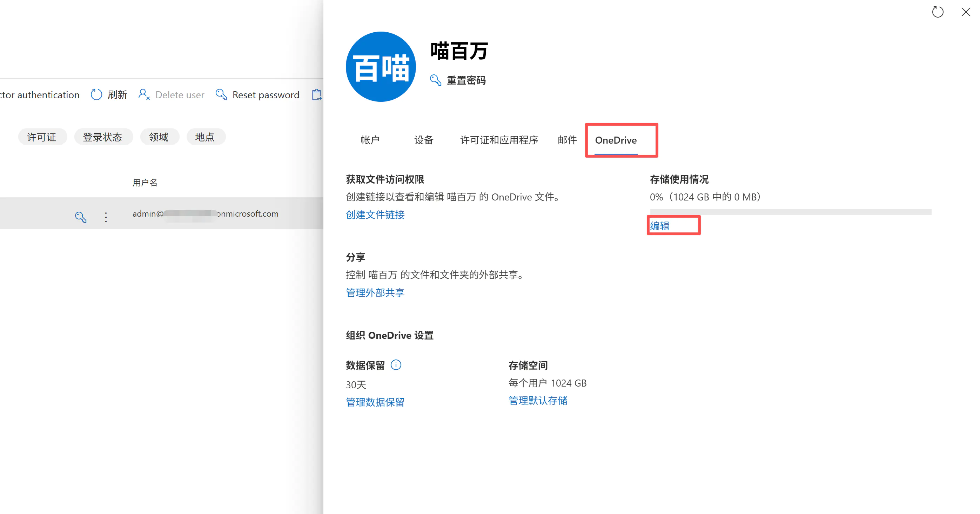Click the refresh icon in panel header

point(938,12)
